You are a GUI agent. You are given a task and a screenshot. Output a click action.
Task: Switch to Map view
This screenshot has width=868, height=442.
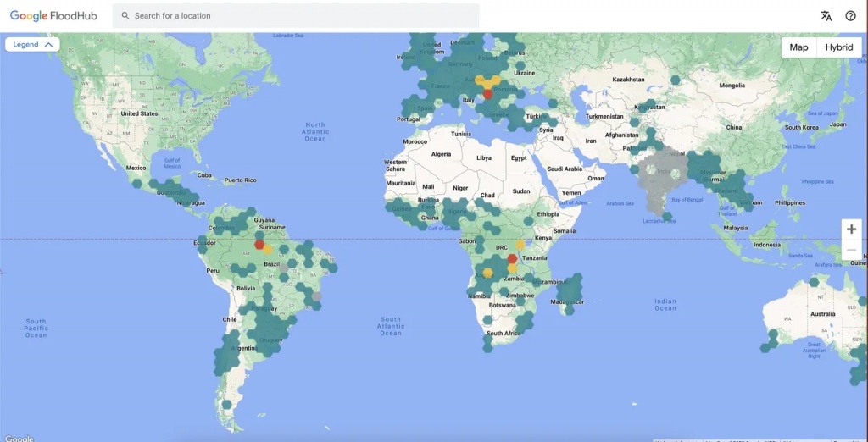(x=798, y=47)
